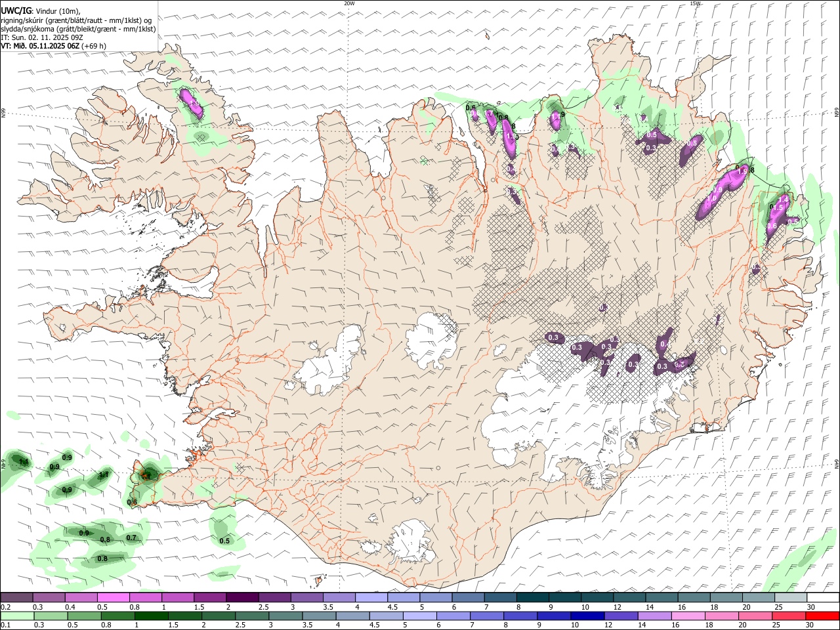
Task: Select the light gray 25 swatch in upper legend row
Action: pos(791,597)
